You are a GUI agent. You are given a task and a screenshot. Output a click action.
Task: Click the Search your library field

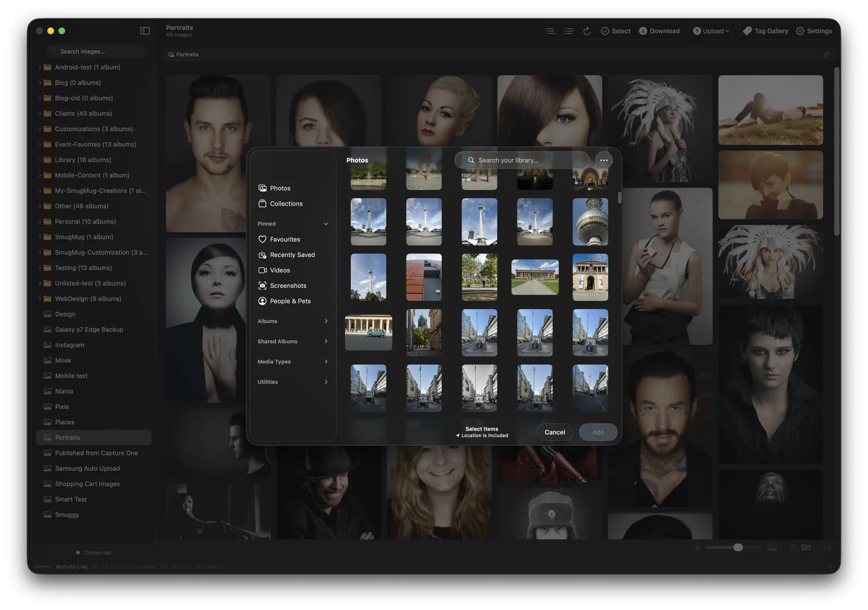pos(521,160)
